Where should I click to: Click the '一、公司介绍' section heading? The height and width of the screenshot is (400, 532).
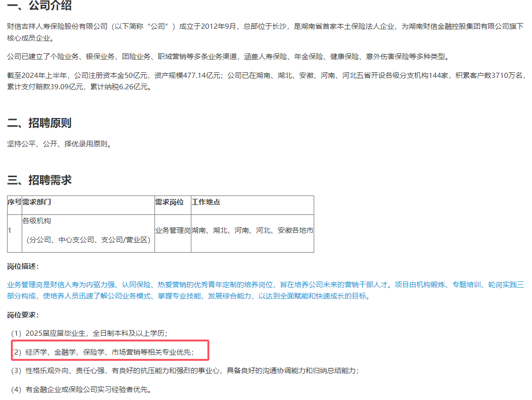pos(39,6)
